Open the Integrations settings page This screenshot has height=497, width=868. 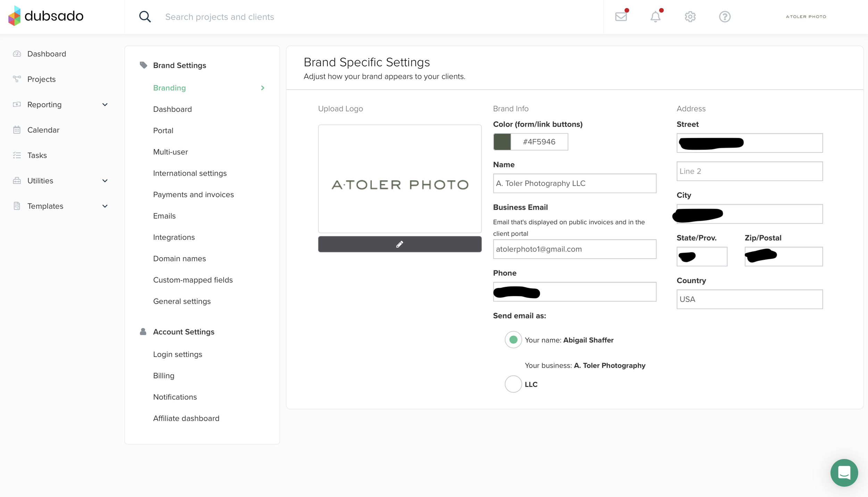(174, 237)
